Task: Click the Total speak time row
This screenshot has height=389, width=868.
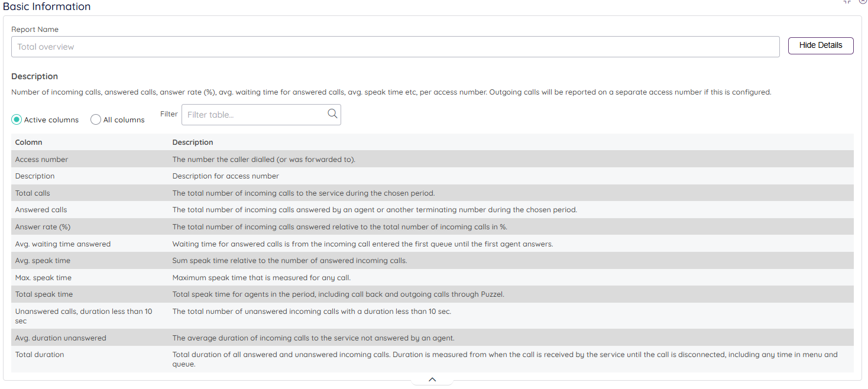Action: coord(44,294)
